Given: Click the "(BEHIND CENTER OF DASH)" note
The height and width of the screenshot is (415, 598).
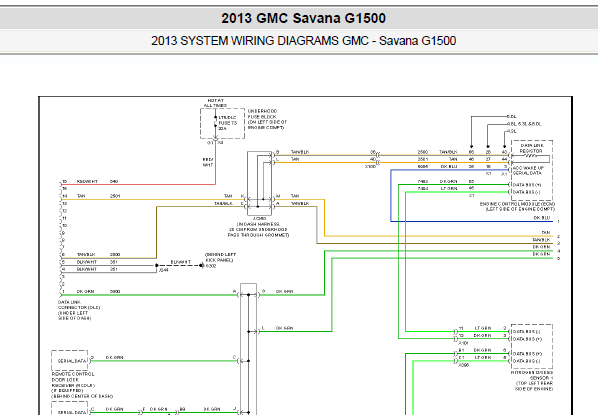Looking at the screenshot, I should [82, 396].
